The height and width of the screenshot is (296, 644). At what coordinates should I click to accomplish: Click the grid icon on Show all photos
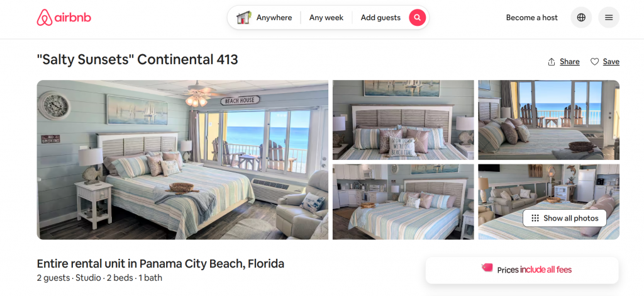click(x=535, y=219)
